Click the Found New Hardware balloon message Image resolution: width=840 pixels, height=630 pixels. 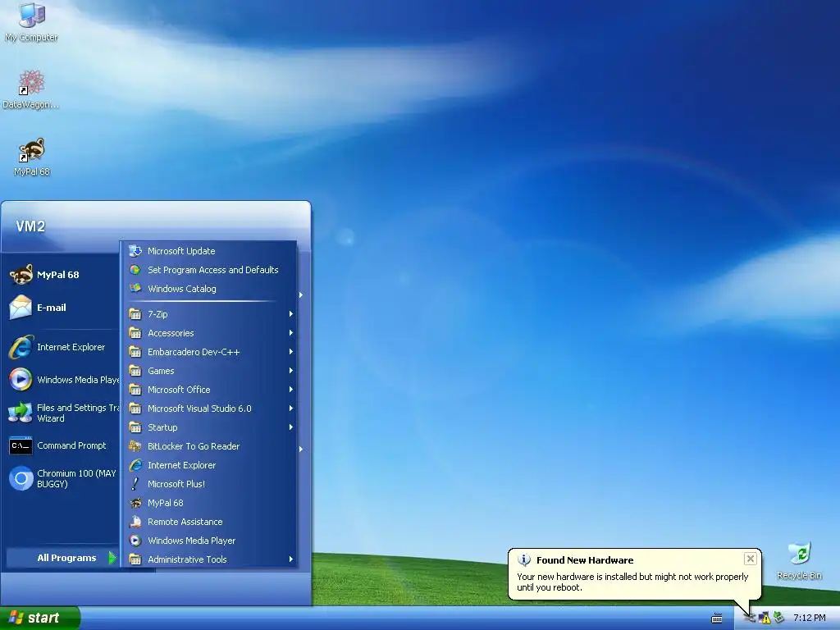tap(632, 582)
